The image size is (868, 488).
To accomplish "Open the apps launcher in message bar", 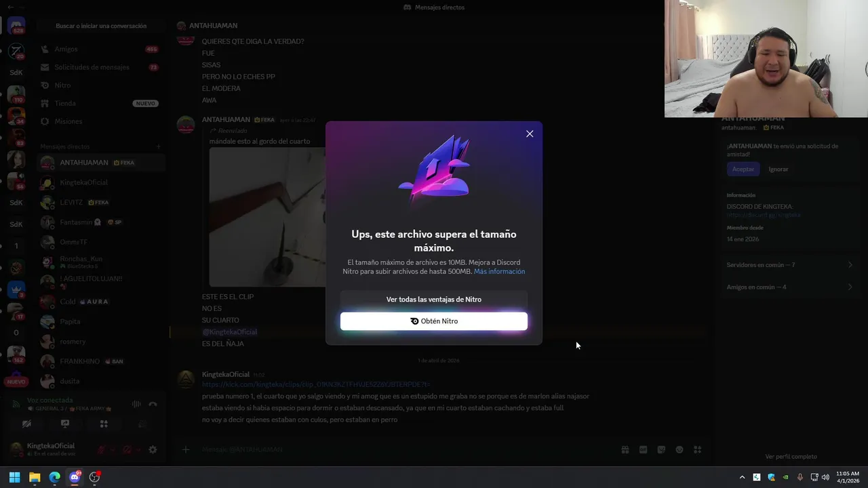I will 697,449.
